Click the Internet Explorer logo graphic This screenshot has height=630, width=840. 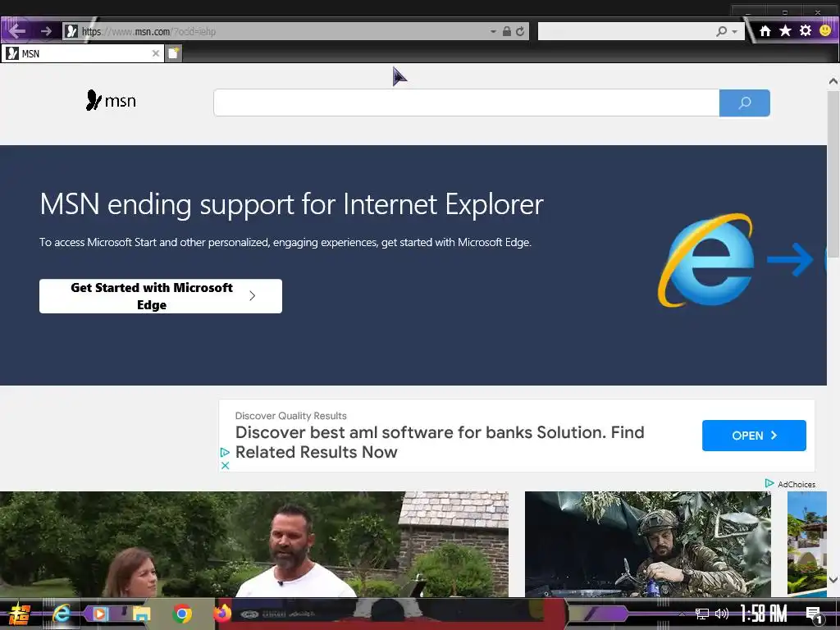[706, 260]
